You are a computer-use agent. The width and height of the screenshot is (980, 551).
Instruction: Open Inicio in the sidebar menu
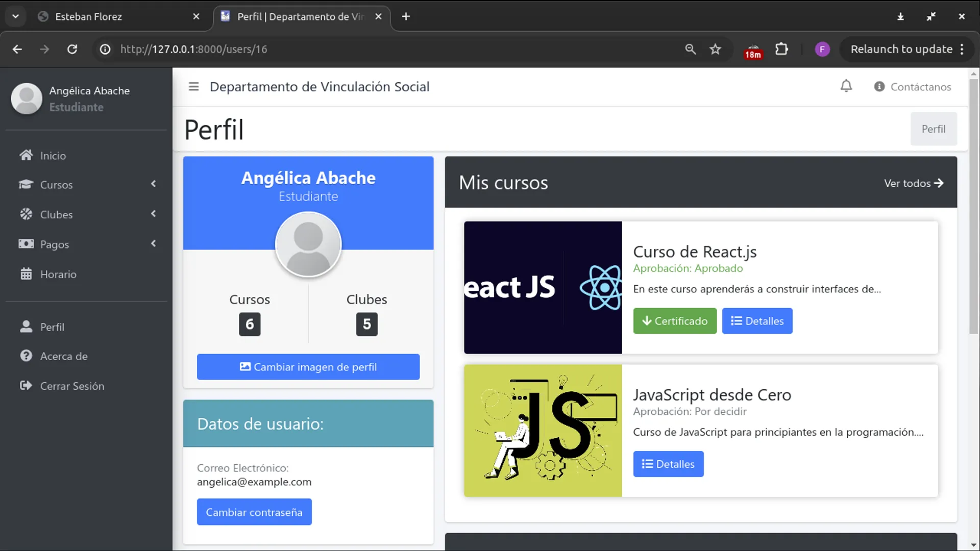[86, 155]
